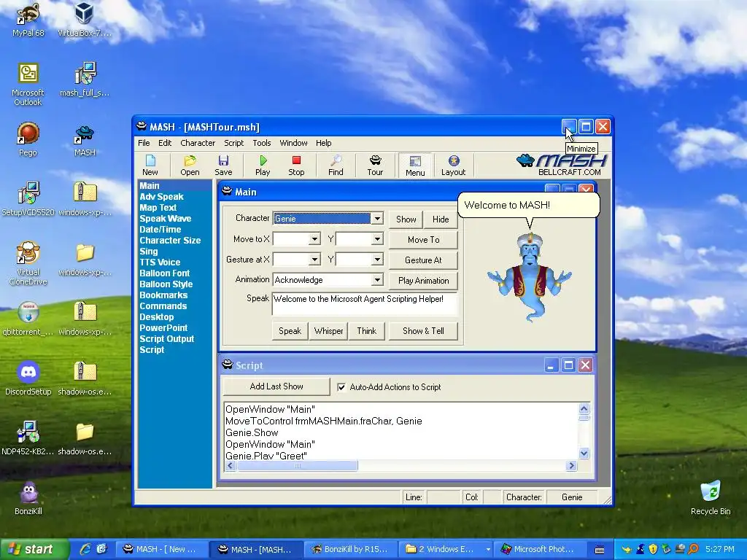Click the Speak button below the text box
The width and height of the screenshot is (747, 560).
coord(290,331)
